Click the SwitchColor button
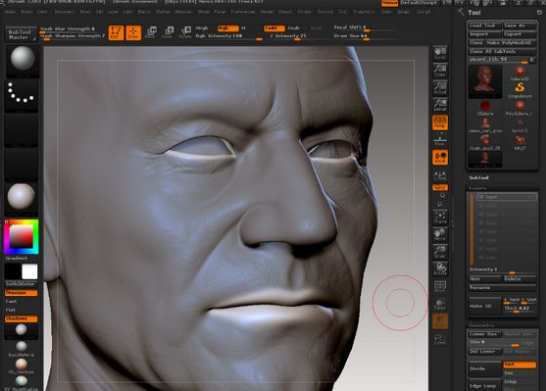The height and width of the screenshot is (391, 546). pos(21,284)
